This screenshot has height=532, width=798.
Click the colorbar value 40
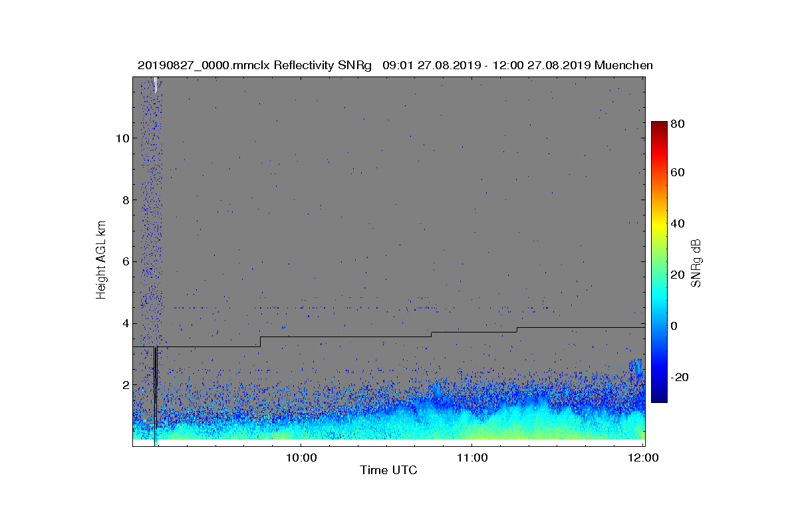tap(678, 223)
